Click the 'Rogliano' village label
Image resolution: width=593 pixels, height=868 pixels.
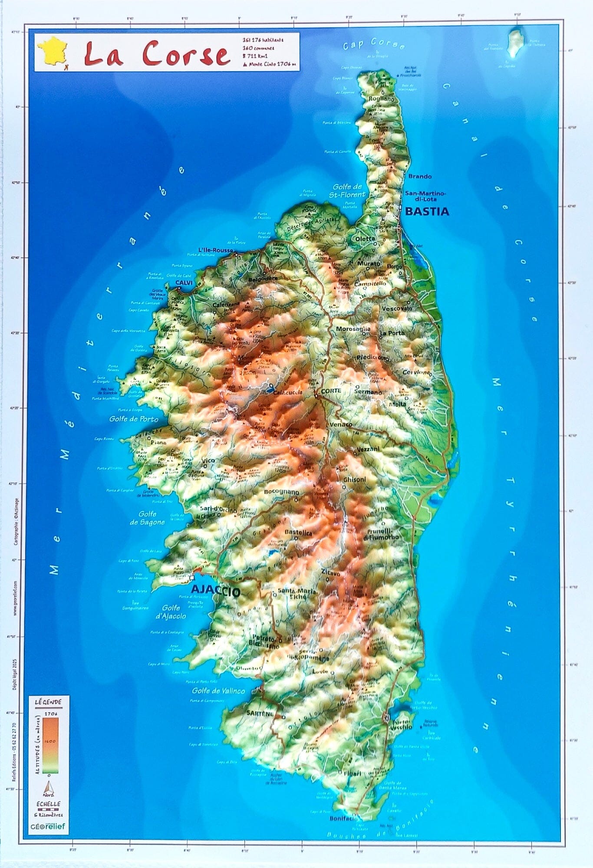(382, 99)
